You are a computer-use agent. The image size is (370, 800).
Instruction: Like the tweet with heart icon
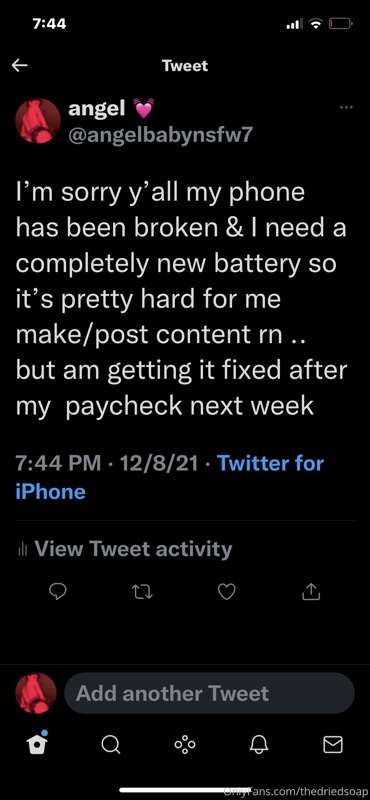tap(226, 591)
